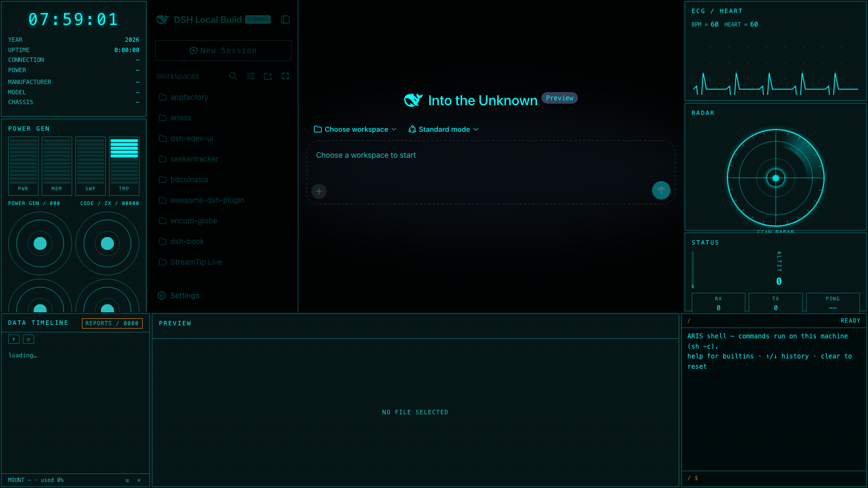868x488 pixels.
Task: Open the appfactory workspace
Action: pyautogui.click(x=224, y=97)
